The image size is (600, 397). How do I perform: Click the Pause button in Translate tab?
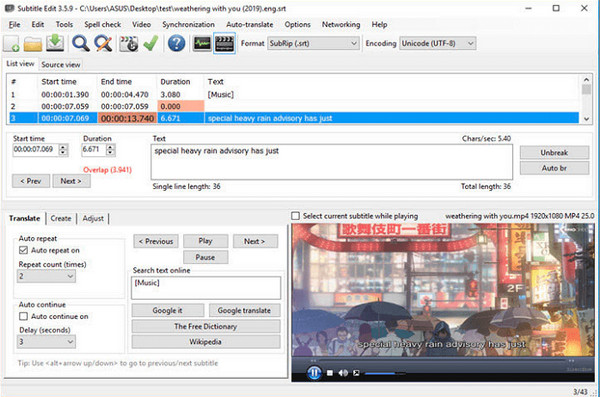(x=205, y=257)
